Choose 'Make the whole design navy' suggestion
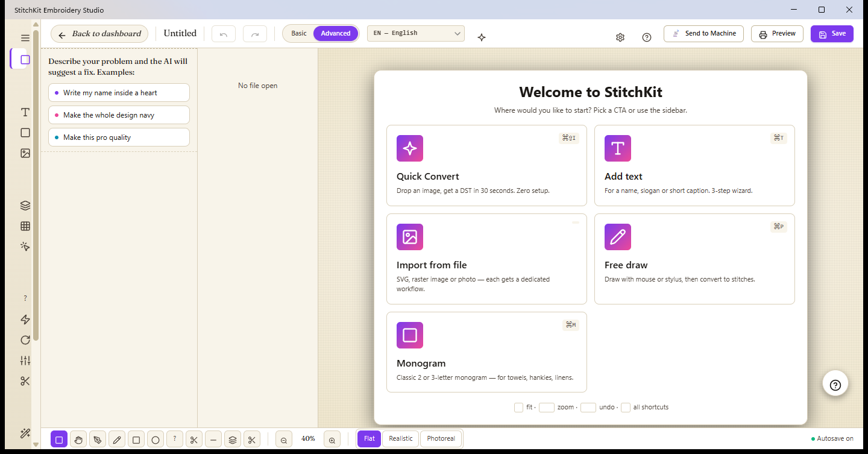The height and width of the screenshot is (454, 868). [119, 115]
